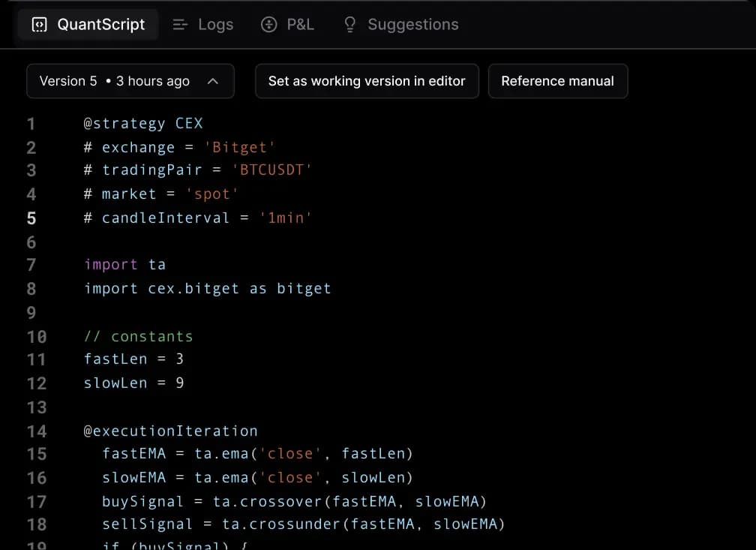Screen dimensions: 756x550
Task: Click the fastLen constant on line 11
Action: (115, 359)
